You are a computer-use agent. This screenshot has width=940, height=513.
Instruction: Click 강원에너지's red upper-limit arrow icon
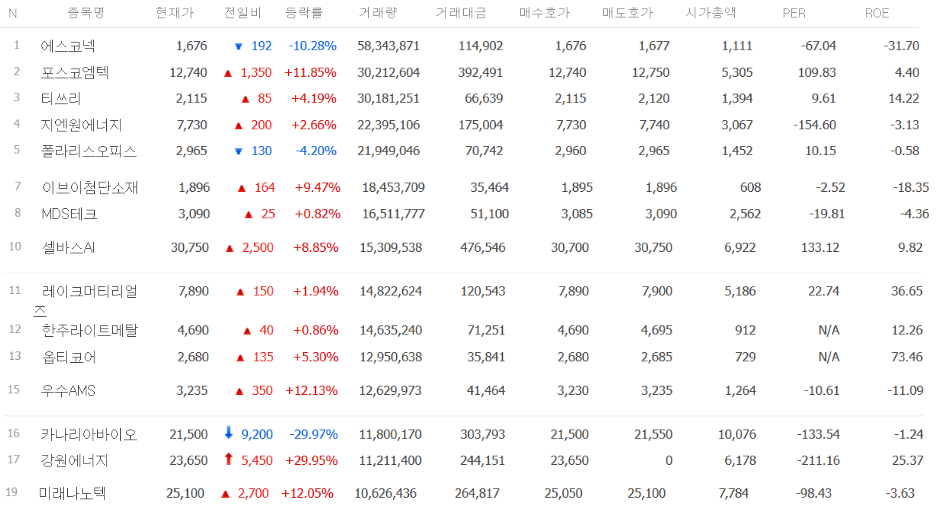[x=228, y=459]
